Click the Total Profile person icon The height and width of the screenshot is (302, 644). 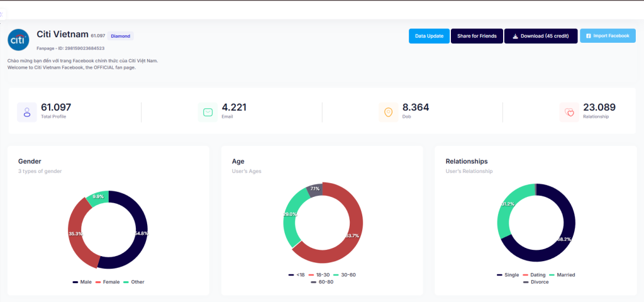27,112
